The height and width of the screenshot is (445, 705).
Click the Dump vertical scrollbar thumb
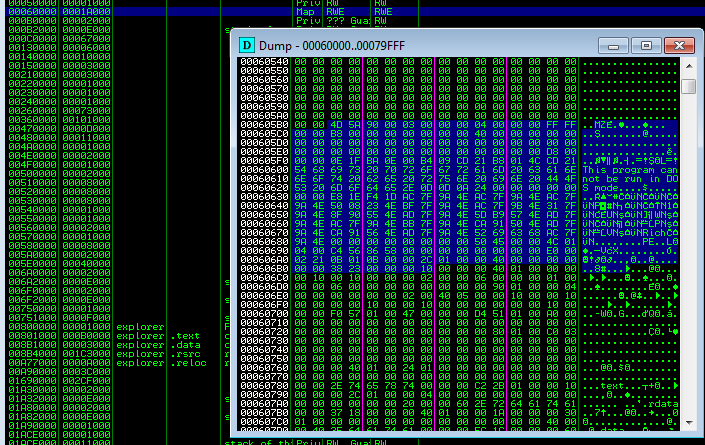coord(688,86)
